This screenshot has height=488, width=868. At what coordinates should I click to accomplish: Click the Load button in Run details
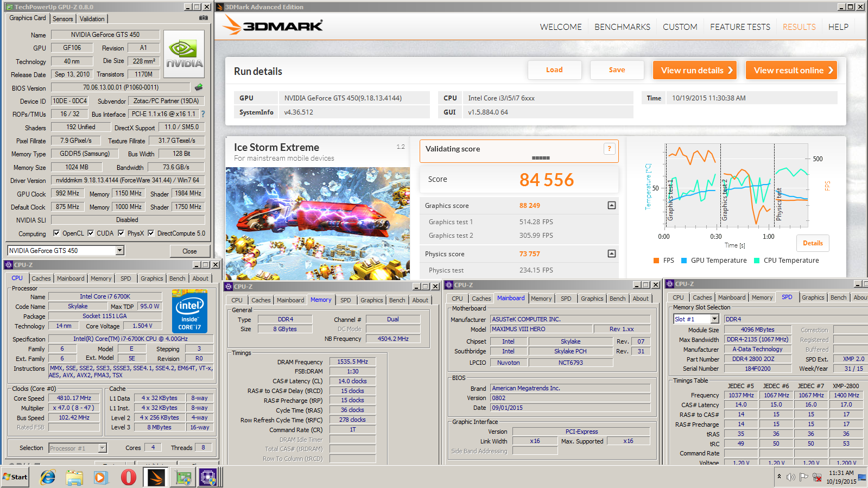click(x=554, y=70)
